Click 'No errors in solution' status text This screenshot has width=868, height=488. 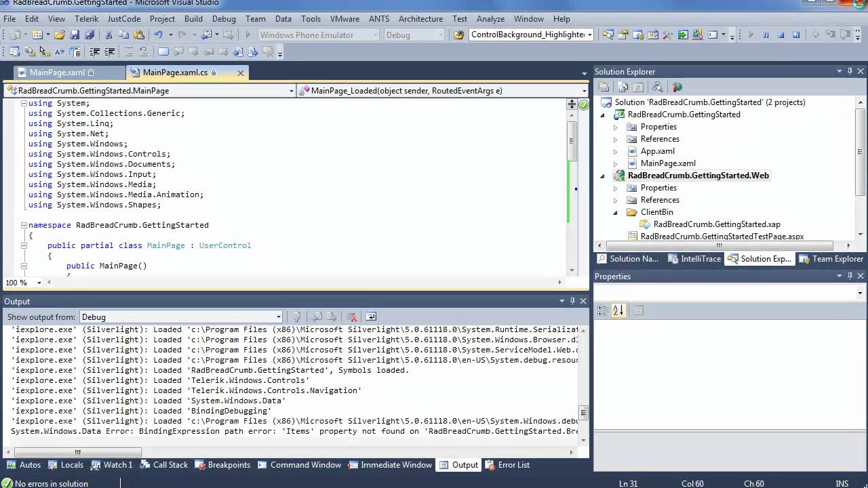[x=52, y=483]
